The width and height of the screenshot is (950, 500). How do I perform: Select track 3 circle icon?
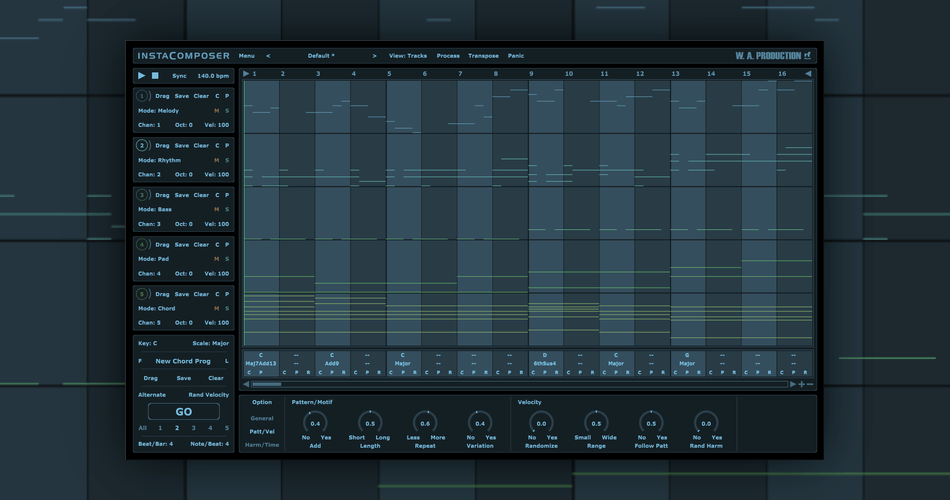pos(142,195)
